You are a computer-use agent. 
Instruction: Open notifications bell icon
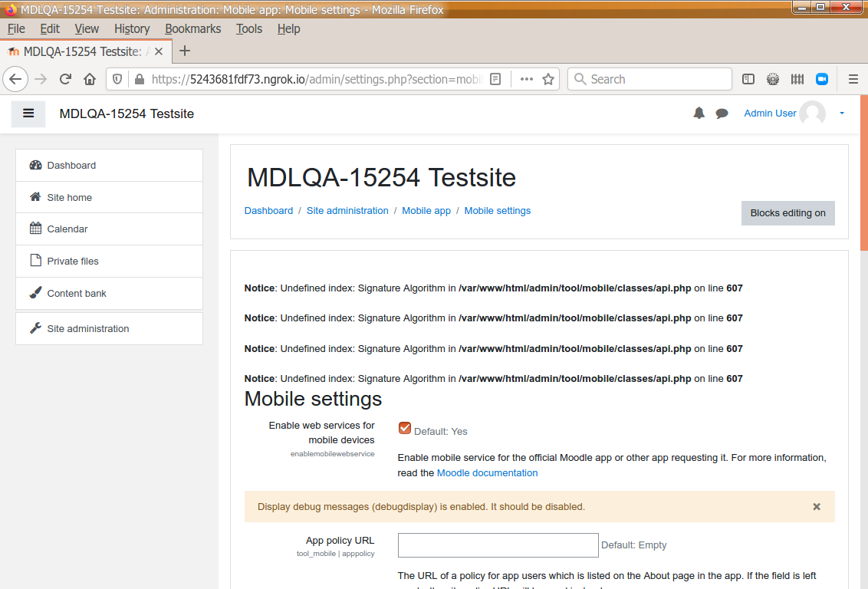(x=699, y=114)
